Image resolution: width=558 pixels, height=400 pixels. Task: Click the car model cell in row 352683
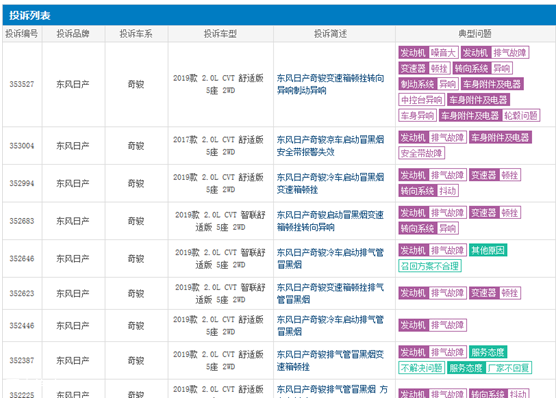click(220, 221)
